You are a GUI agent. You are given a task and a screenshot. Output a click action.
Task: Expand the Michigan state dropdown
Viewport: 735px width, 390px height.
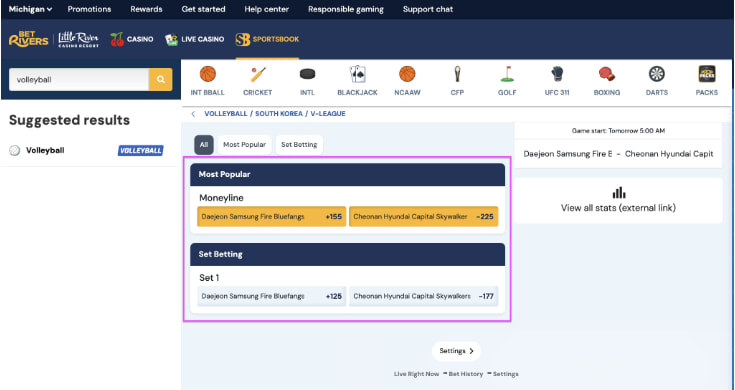30,9
